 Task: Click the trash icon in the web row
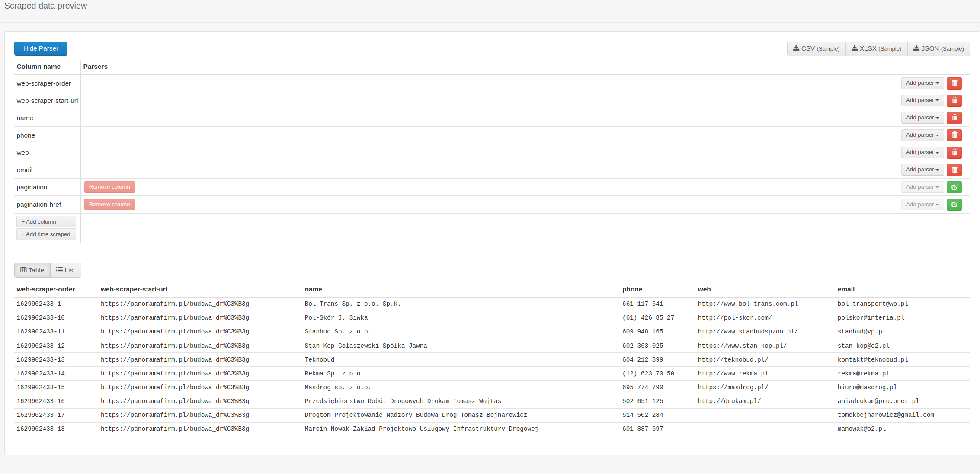point(954,152)
